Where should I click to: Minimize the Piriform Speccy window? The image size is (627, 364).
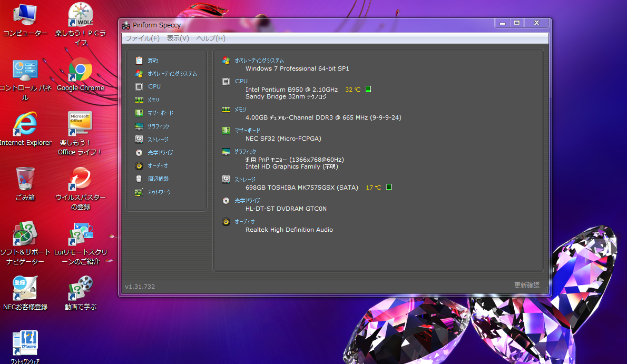(x=503, y=23)
